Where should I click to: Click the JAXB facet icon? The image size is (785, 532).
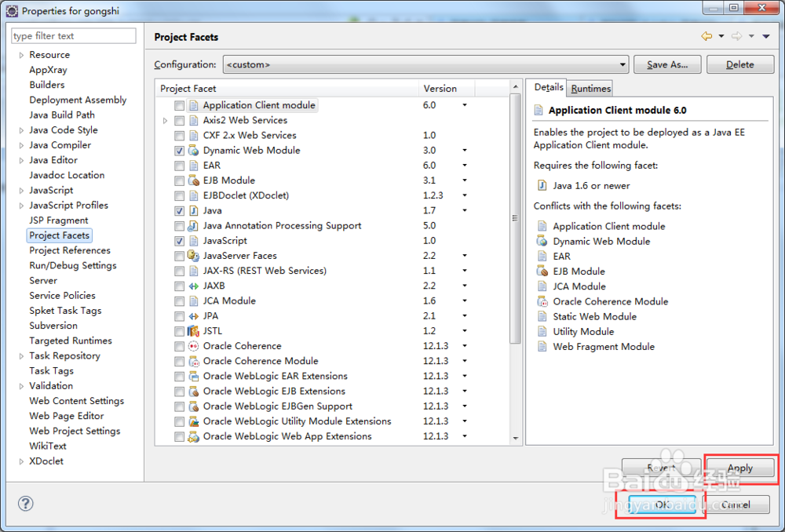click(x=193, y=286)
